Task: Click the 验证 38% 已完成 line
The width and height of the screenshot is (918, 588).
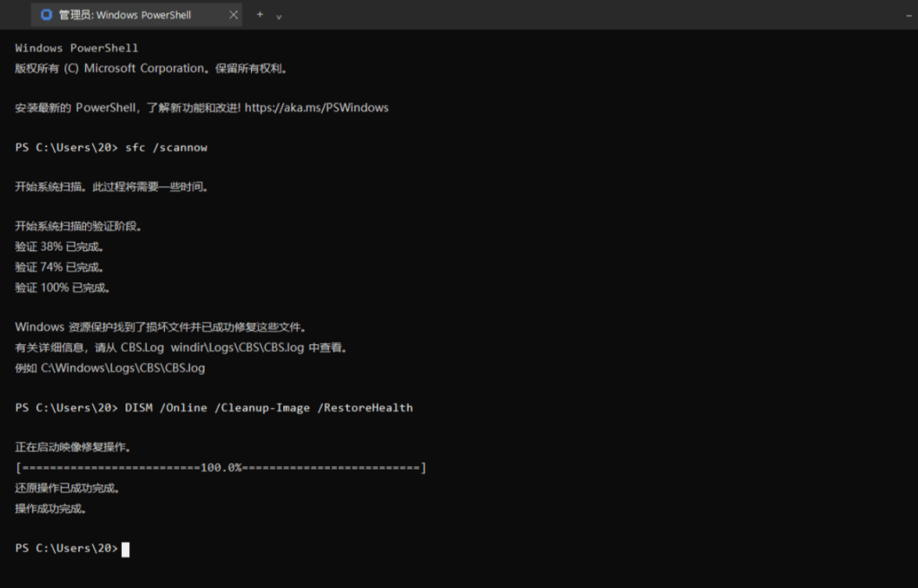Action: pyautogui.click(x=60, y=246)
